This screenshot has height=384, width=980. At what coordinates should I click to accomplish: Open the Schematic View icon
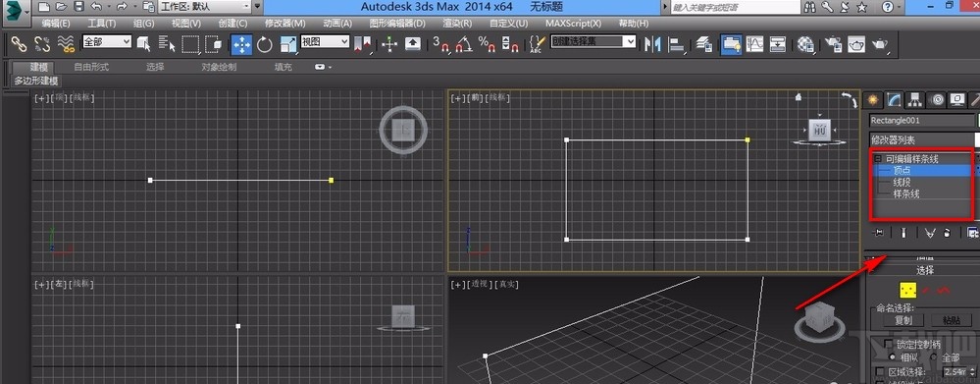point(778,44)
